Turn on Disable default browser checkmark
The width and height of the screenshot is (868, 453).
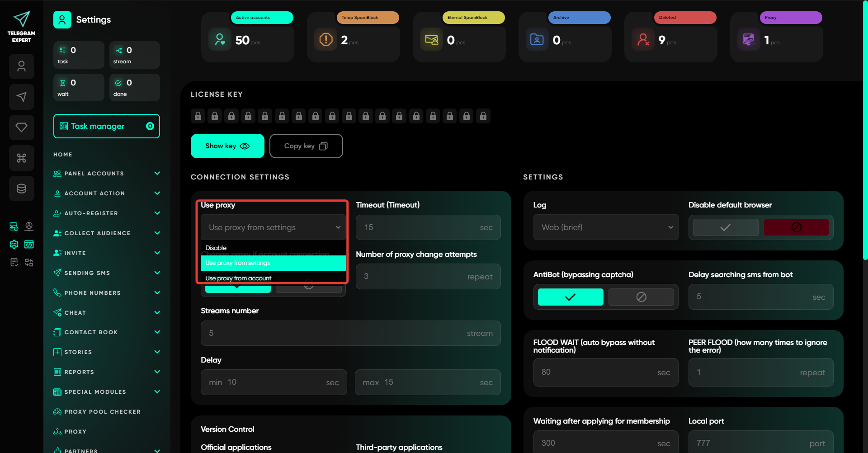(725, 227)
